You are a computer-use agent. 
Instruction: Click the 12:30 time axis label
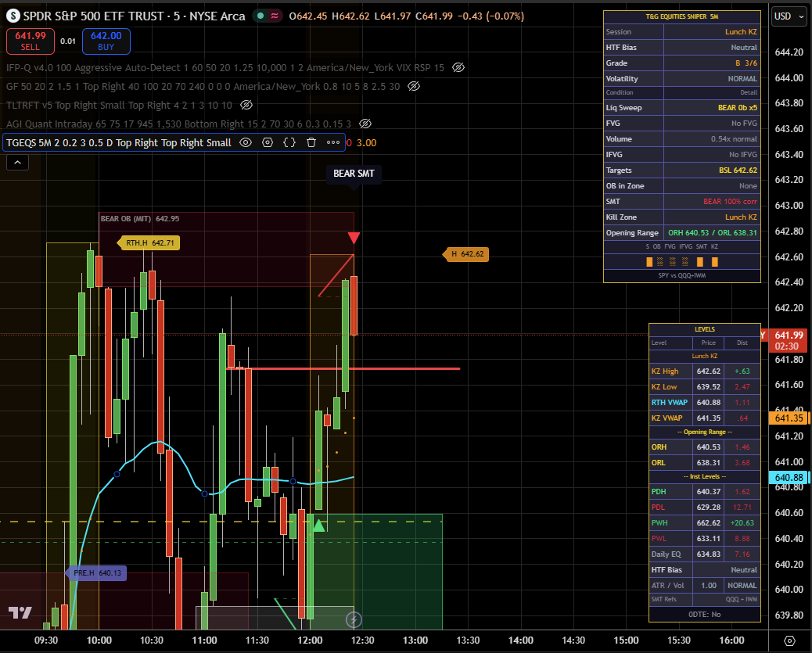click(362, 640)
